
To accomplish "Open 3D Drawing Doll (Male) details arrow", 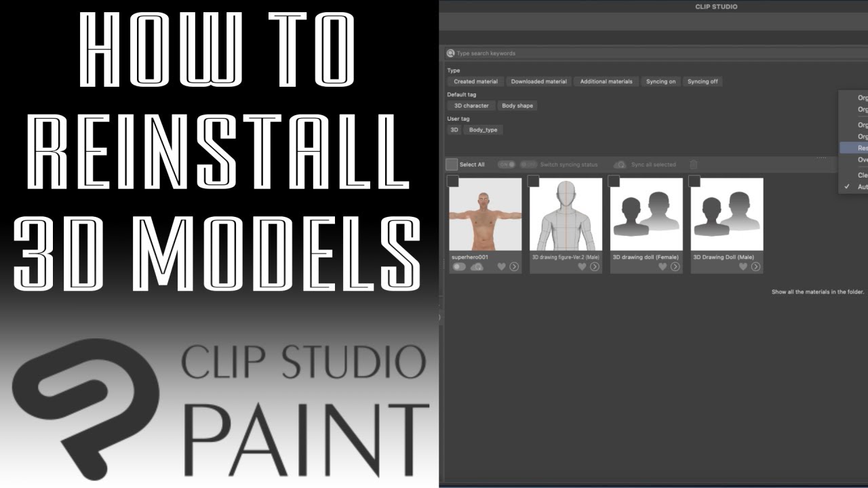I will click(x=755, y=267).
